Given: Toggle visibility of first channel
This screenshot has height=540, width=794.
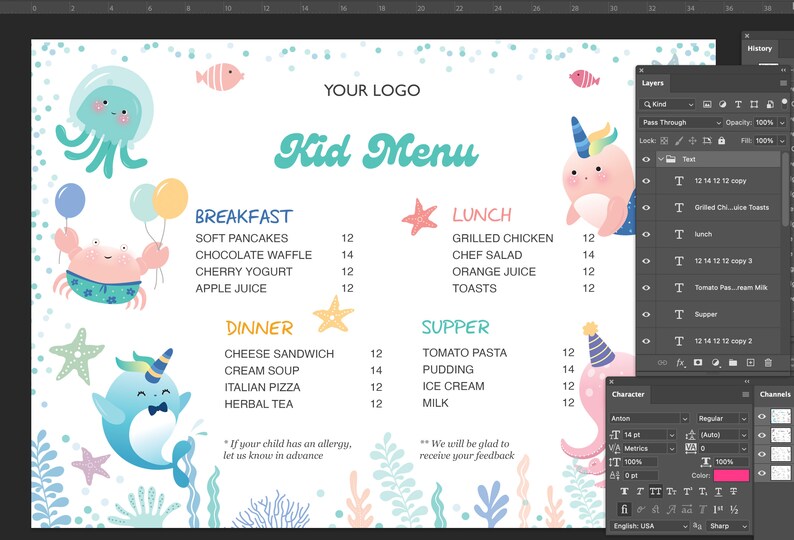Looking at the screenshot, I should (762, 416).
